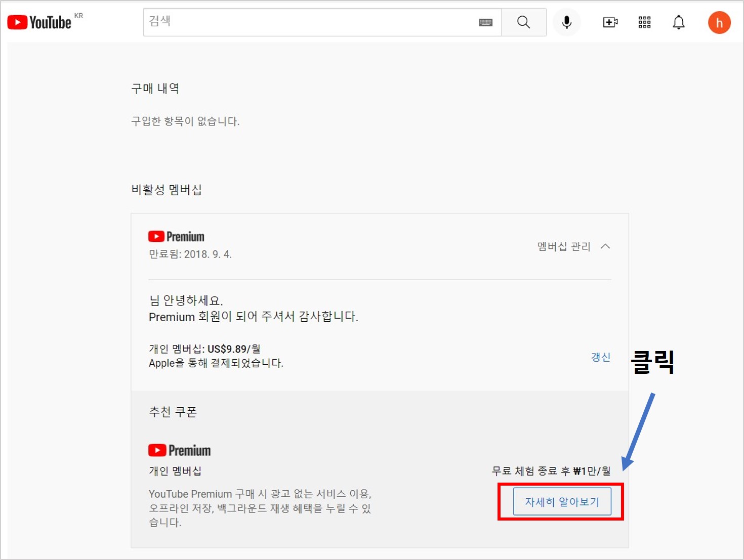Screen dimensions: 744x560
Task: Click the 갱신 renew link
Action: pos(601,357)
